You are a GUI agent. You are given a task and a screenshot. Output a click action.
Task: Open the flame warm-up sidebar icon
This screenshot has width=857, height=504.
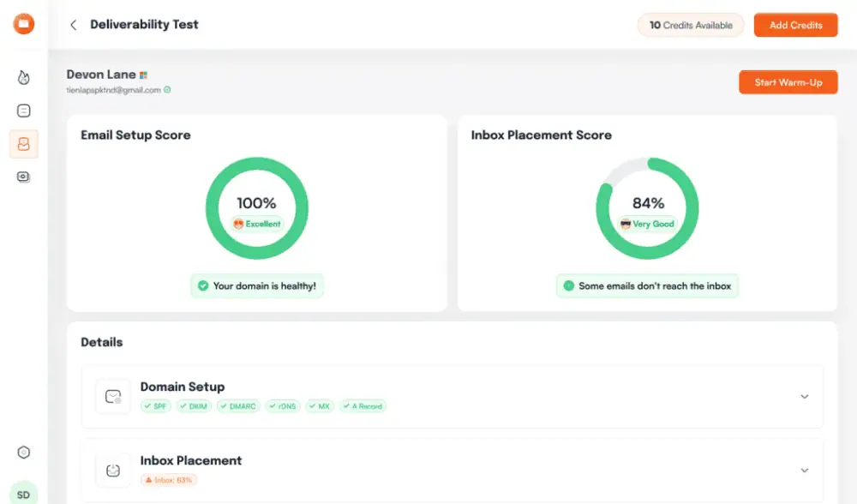pyautogui.click(x=24, y=78)
